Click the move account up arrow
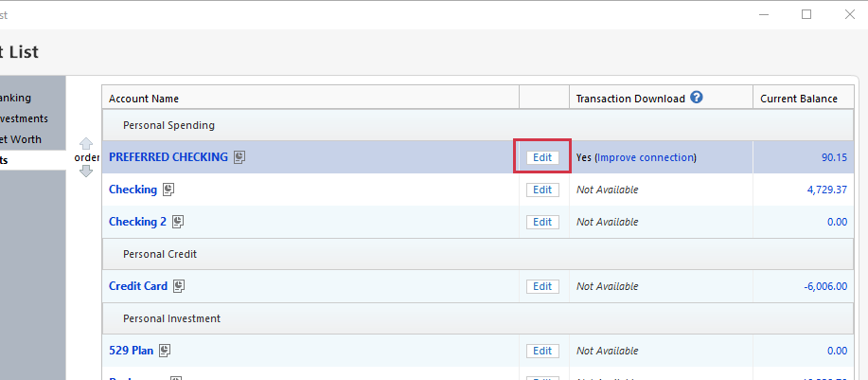The height and width of the screenshot is (380, 868). (x=86, y=144)
